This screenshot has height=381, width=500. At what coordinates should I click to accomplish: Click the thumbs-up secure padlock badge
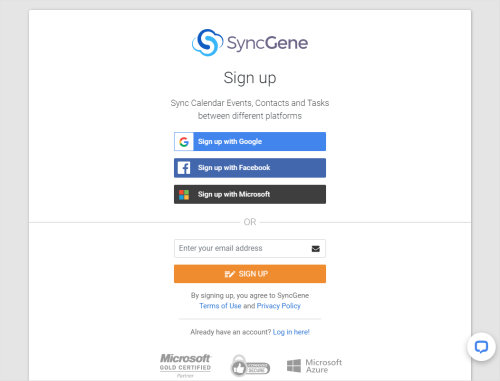click(250, 366)
